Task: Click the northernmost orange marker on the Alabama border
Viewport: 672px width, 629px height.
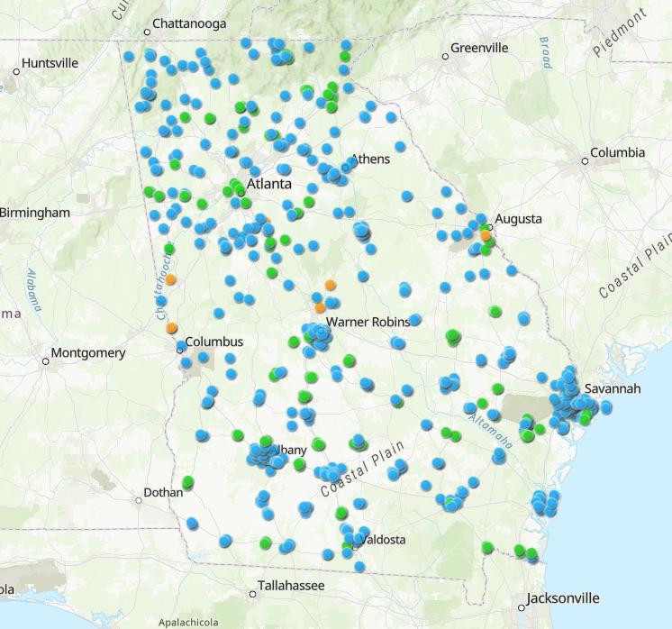Action: click(x=170, y=279)
